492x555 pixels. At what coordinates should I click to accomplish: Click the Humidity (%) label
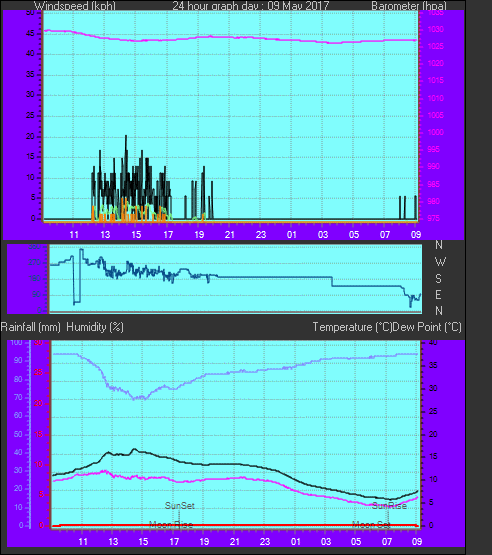pyautogui.click(x=95, y=327)
